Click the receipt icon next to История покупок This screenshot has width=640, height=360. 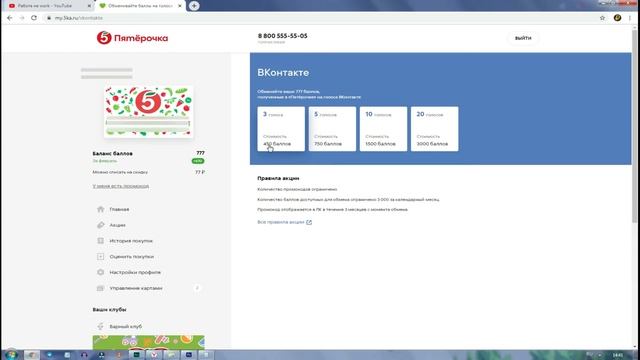click(100, 241)
